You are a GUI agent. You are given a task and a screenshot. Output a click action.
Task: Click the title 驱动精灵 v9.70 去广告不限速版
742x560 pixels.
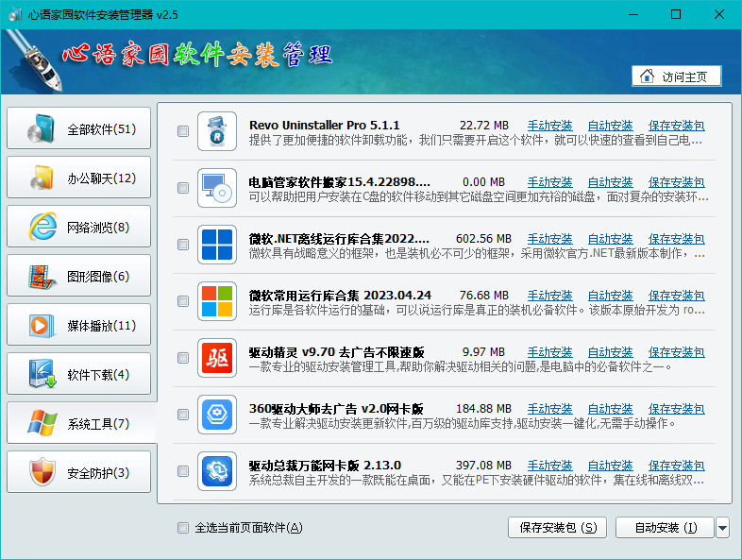click(x=336, y=352)
